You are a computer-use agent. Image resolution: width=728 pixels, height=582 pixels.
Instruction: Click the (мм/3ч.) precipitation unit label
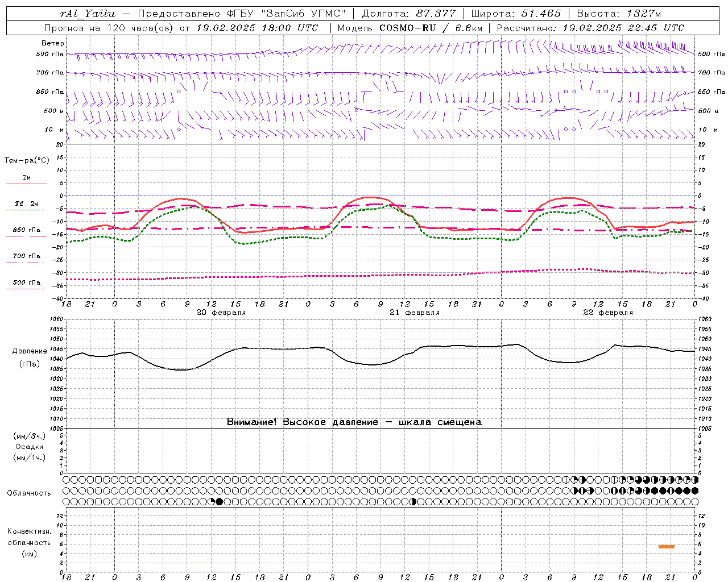tap(30, 436)
